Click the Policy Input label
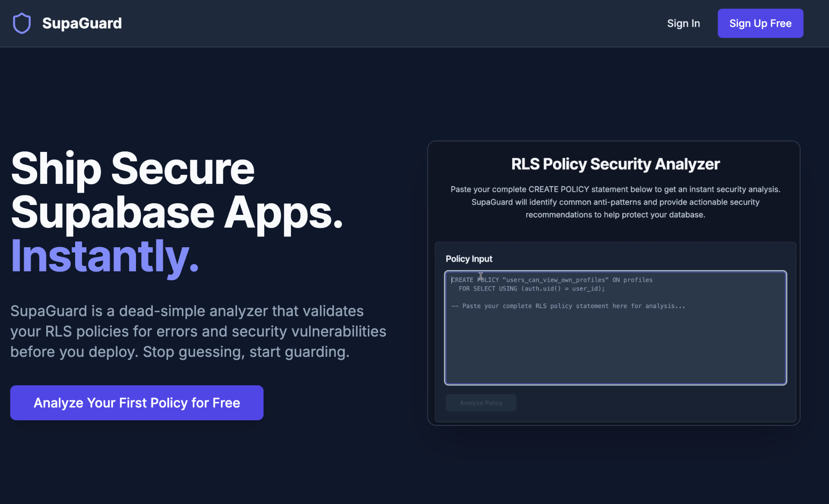 [469, 259]
